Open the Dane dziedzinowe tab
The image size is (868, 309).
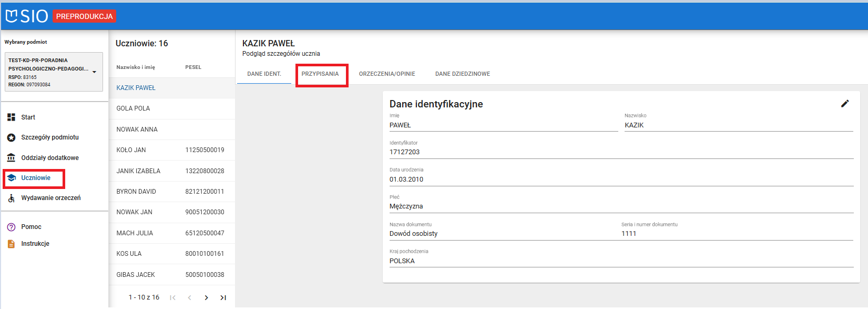462,74
